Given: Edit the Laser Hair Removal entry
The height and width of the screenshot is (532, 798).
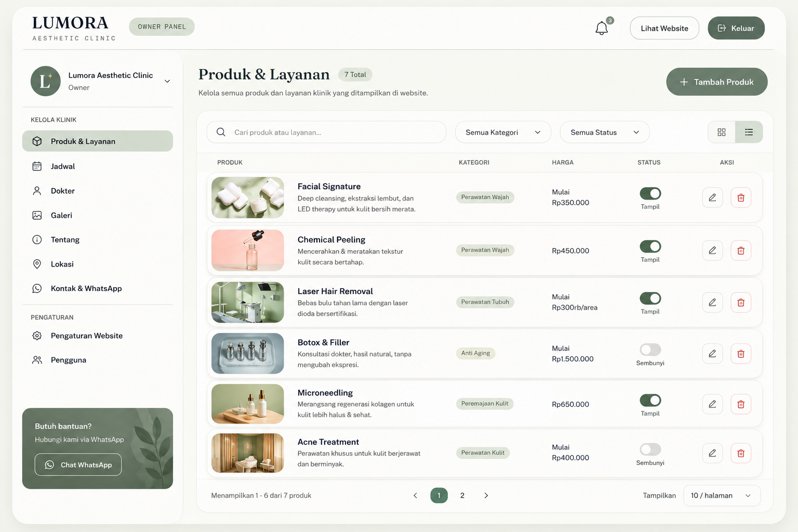Looking at the screenshot, I should [x=712, y=302].
